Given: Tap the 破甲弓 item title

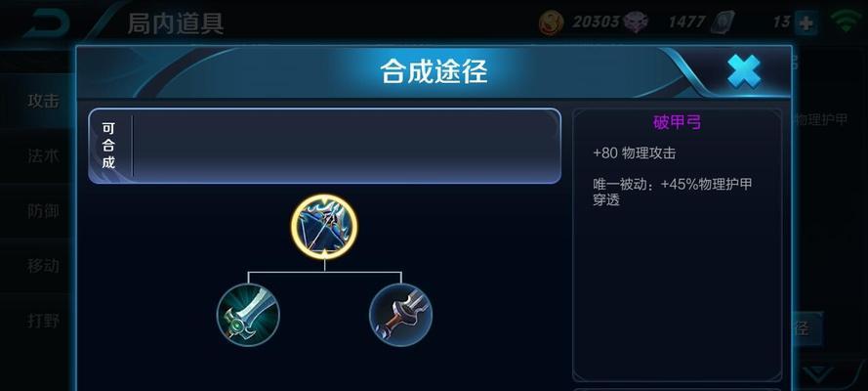Looking at the screenshot, I should point(677,122).
